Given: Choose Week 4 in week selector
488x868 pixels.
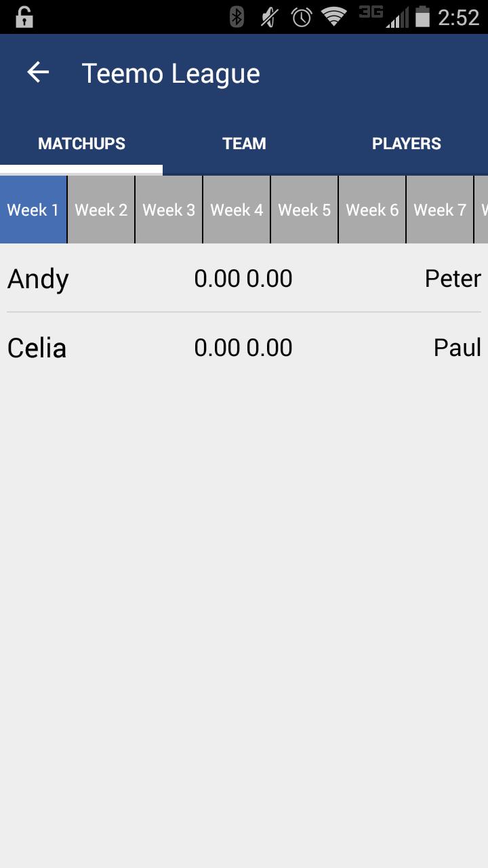Looking at the screenshot, I should point(237,210).
